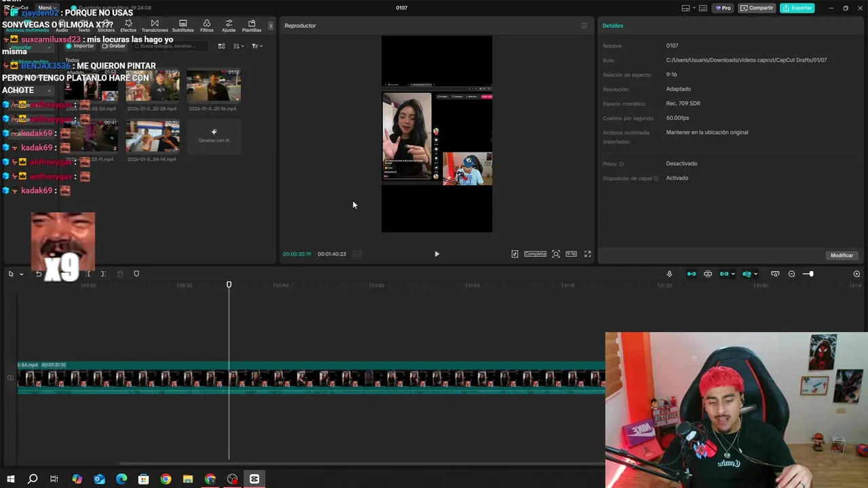Click the marker shield icon in the timeline toolbar

136,274
